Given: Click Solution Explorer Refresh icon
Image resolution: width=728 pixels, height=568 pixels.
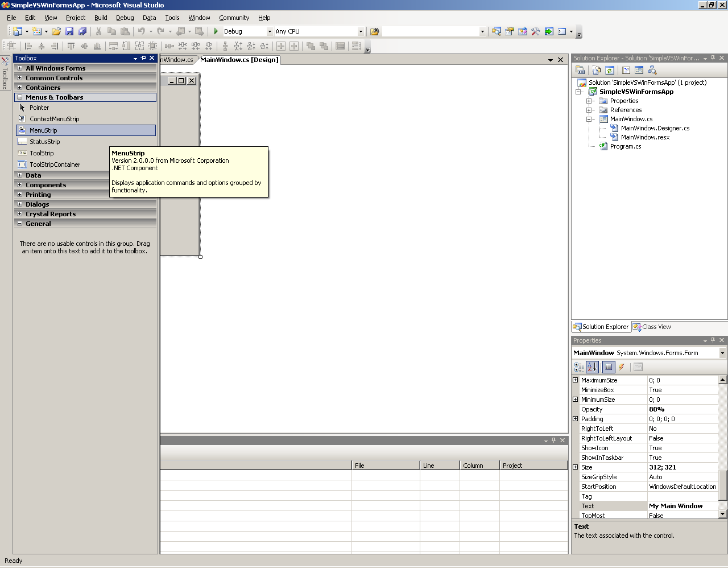Looking at the screenshot, I should 610,70.
